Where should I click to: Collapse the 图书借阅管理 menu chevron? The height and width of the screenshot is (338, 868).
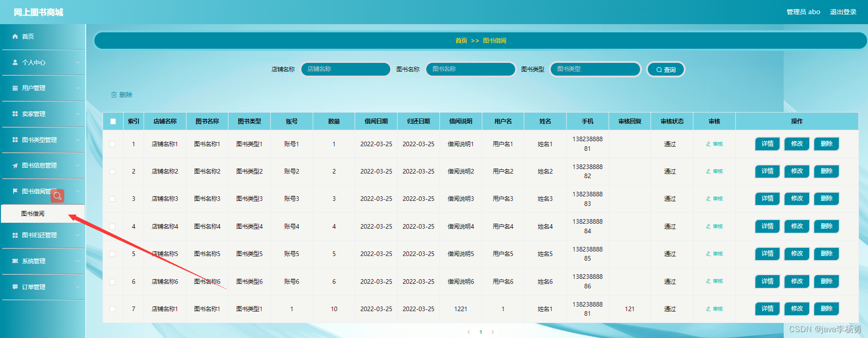pyautogui.click(x=77, y=191)
